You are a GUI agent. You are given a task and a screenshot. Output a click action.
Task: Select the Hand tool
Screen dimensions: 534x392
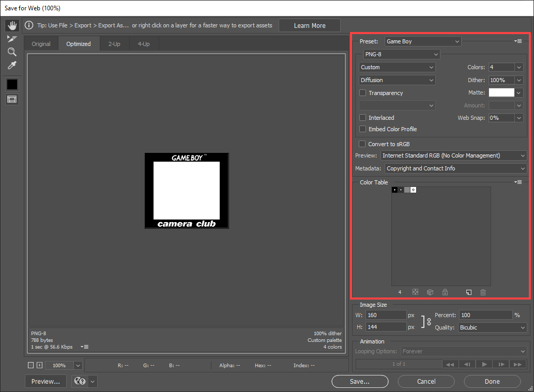coord(12,25)
